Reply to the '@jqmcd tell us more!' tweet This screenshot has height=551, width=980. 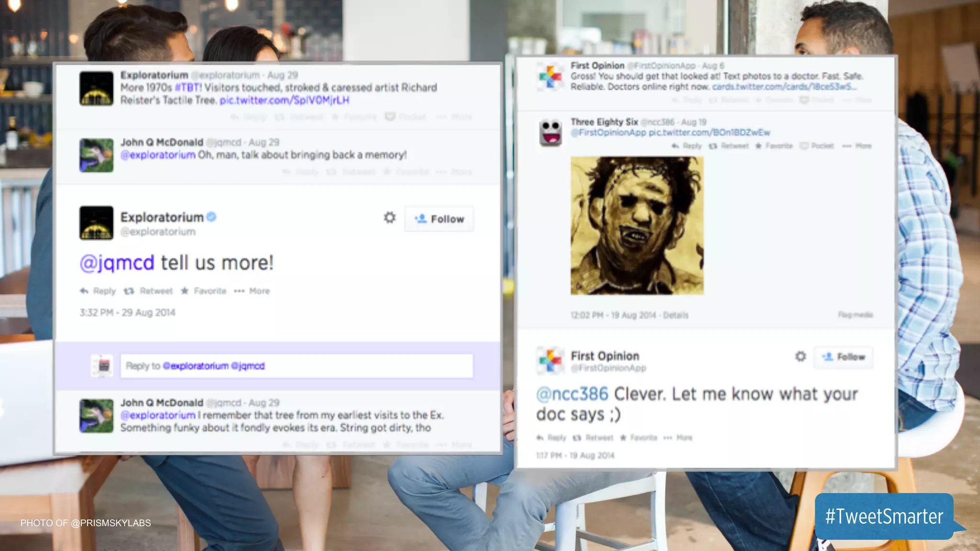coord(98,291)
